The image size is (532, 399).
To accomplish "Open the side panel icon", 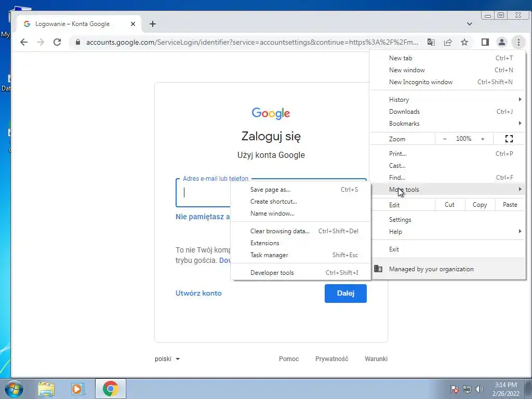I will point(485,42).
